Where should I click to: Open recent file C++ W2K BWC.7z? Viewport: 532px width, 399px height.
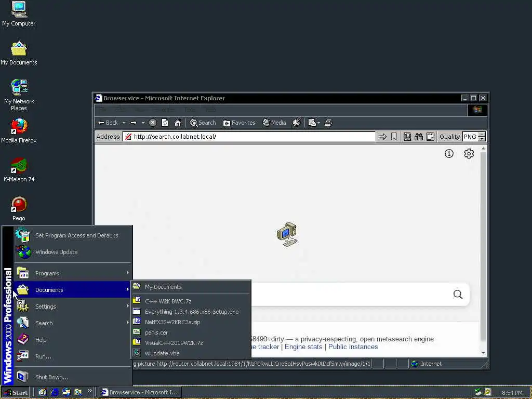pos(191,301)
